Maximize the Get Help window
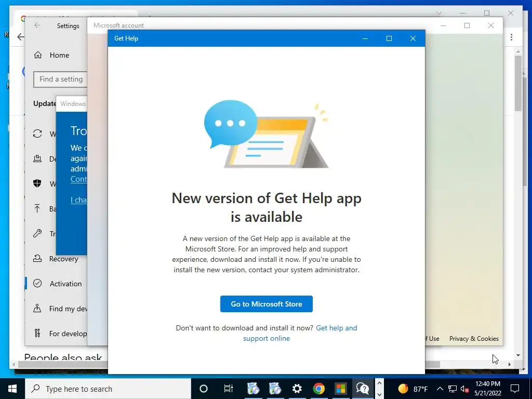 (389, 38)
